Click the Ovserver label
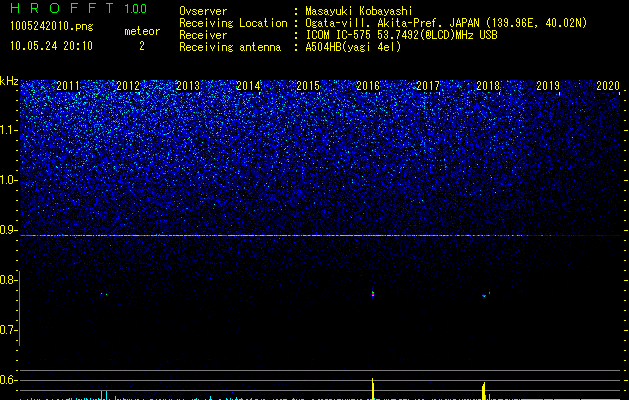 tap(203, 11)
